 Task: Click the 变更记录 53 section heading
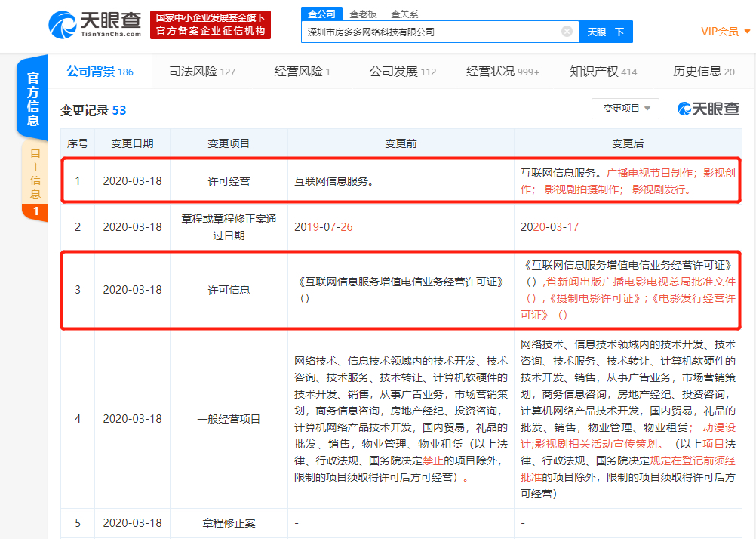[93, 110]
